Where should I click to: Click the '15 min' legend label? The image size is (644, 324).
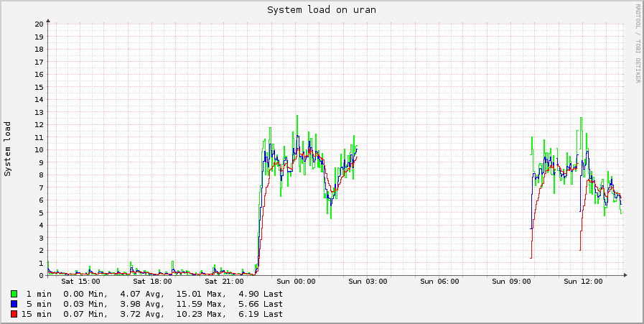(37, 314)
